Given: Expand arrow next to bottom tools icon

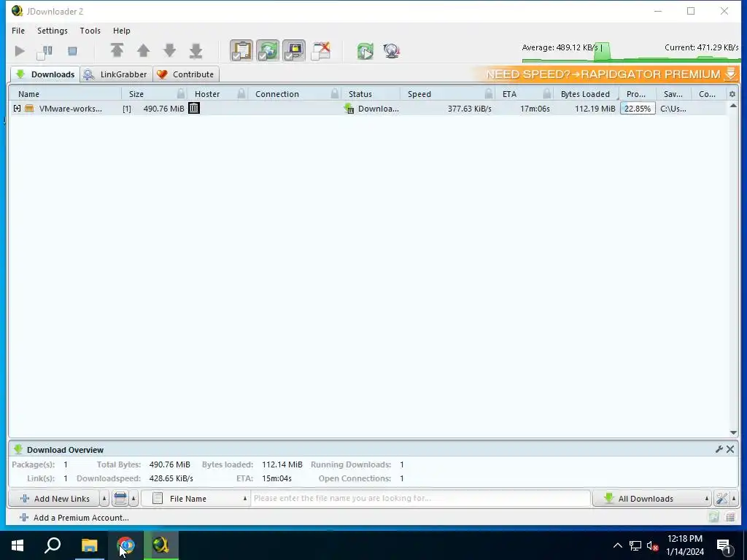Looking at the screenshot, I should tap(734, 499).
